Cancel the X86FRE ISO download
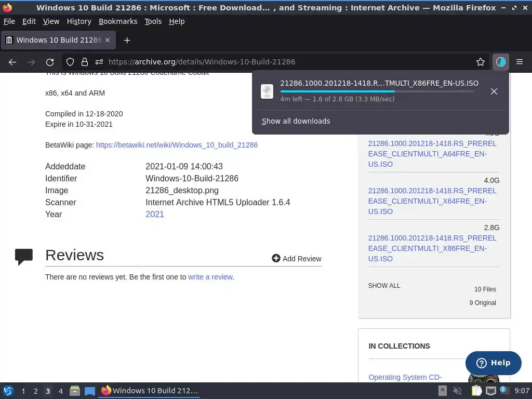Image resolution: width=532 pixels, height=399 pixels. click(x=494, y=91)
